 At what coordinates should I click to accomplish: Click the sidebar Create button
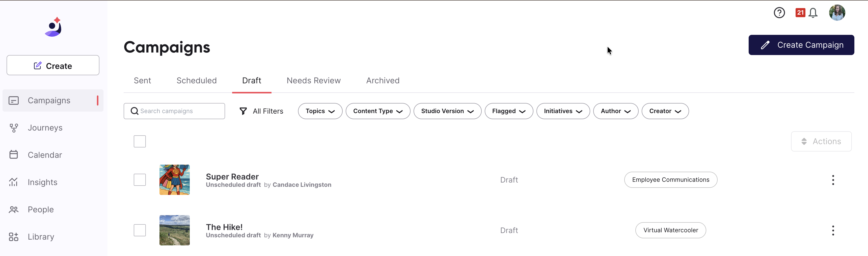point(53,65)
